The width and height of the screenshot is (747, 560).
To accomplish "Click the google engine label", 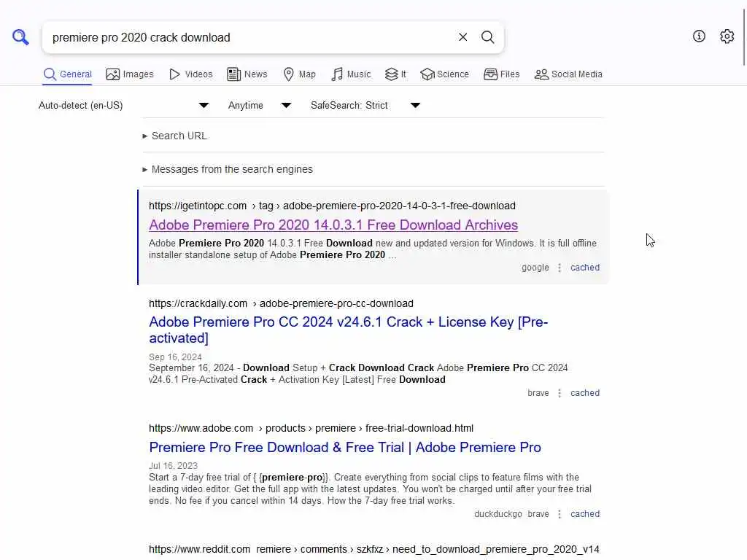I will tap(535, 268).
